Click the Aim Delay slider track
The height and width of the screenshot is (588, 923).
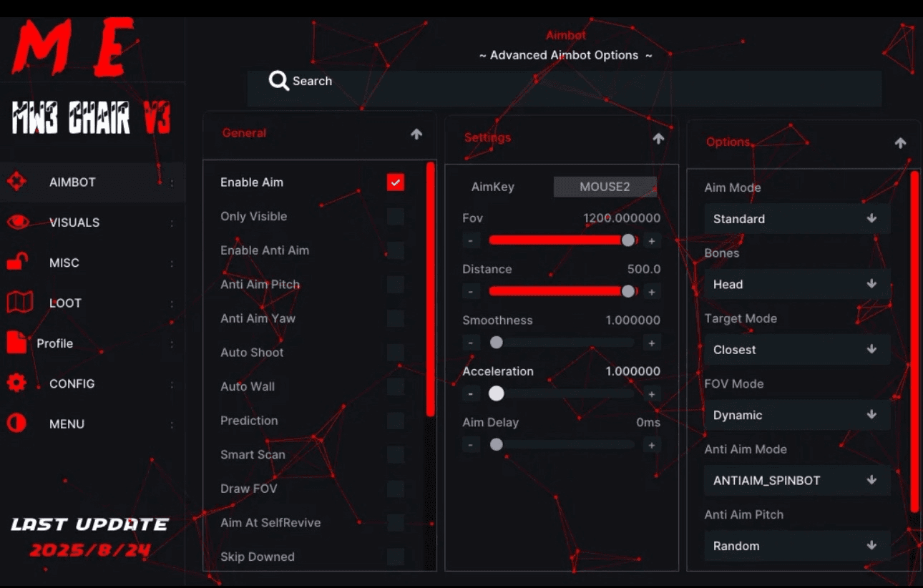click(x=562, y=445)
